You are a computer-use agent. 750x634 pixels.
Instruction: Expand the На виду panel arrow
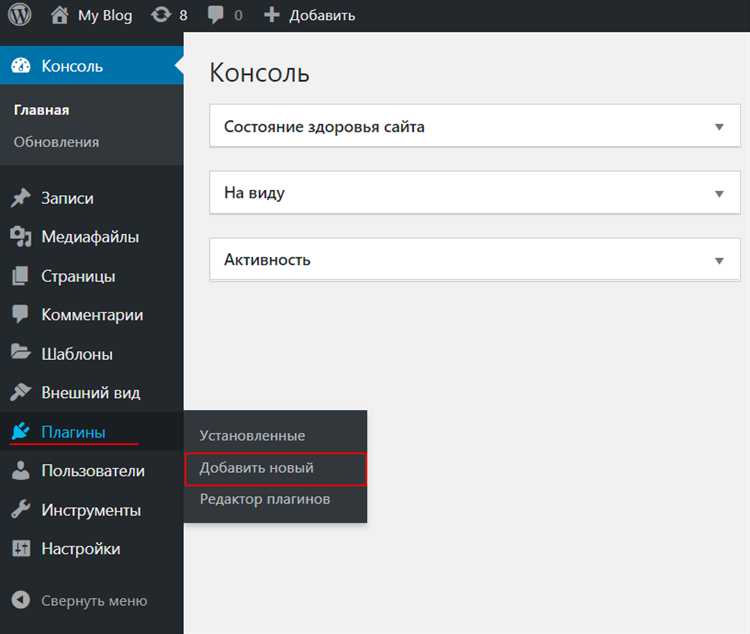(x=719, y=193)
